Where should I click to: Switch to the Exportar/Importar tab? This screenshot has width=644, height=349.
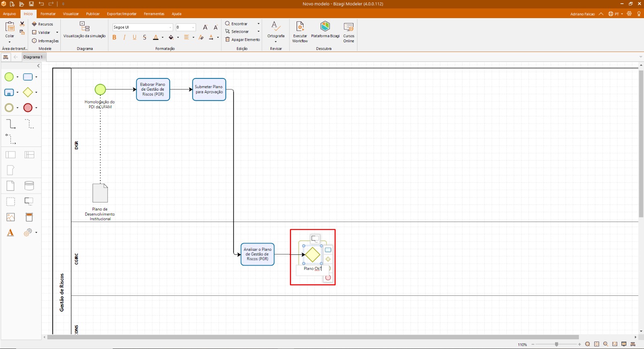click(122, 14)
